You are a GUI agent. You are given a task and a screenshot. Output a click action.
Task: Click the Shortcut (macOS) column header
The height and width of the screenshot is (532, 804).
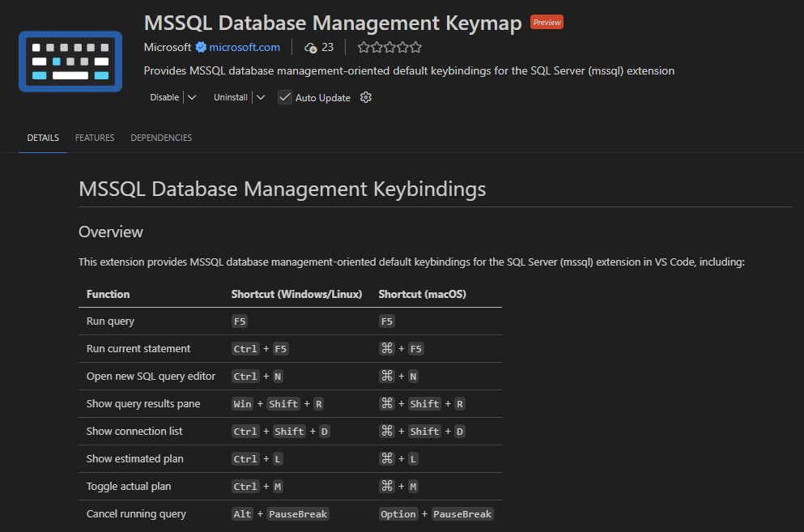click(x=422, y=294)
